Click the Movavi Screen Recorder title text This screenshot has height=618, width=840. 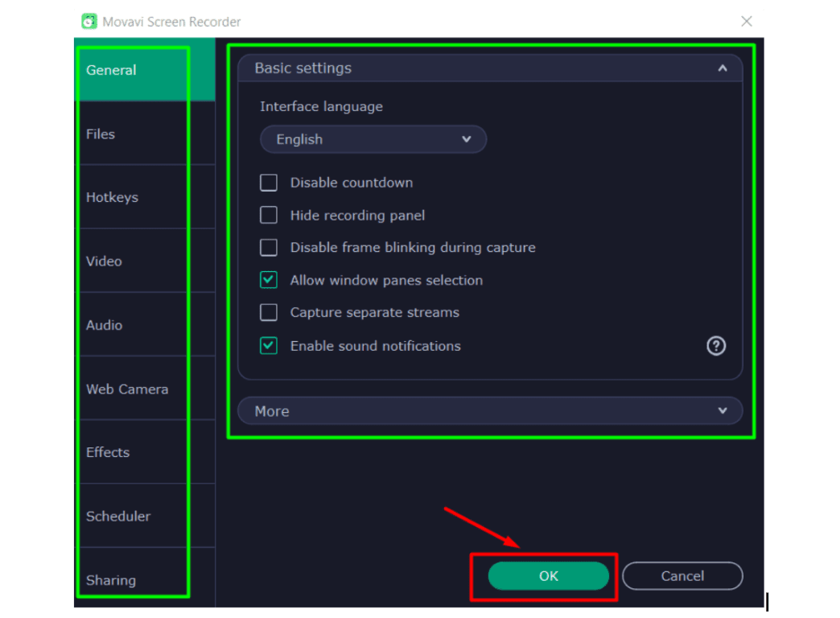[171, 22]
